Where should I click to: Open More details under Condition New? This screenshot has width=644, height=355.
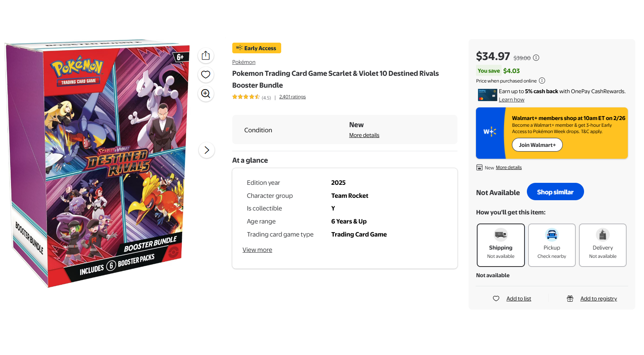tap(364, 135)
